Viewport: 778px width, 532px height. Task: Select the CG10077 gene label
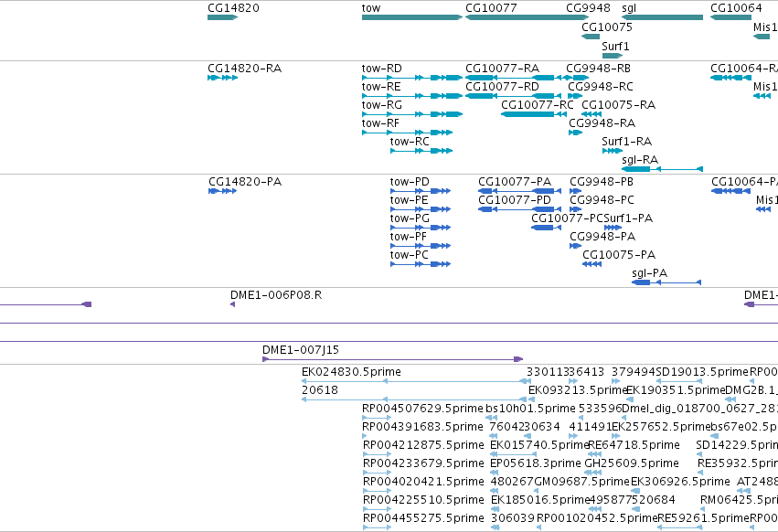coord(491,8)
